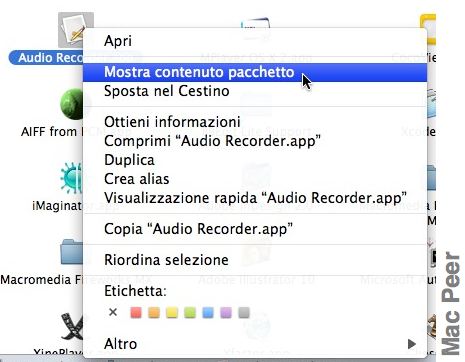Select the iMaginator app icon
465x362 pixels.
pyautogui.click(x=72, y=178)
